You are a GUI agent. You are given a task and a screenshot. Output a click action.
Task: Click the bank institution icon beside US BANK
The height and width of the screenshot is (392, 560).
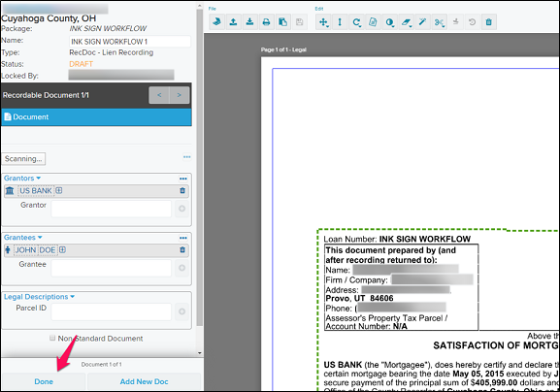(x=10, y=190)
